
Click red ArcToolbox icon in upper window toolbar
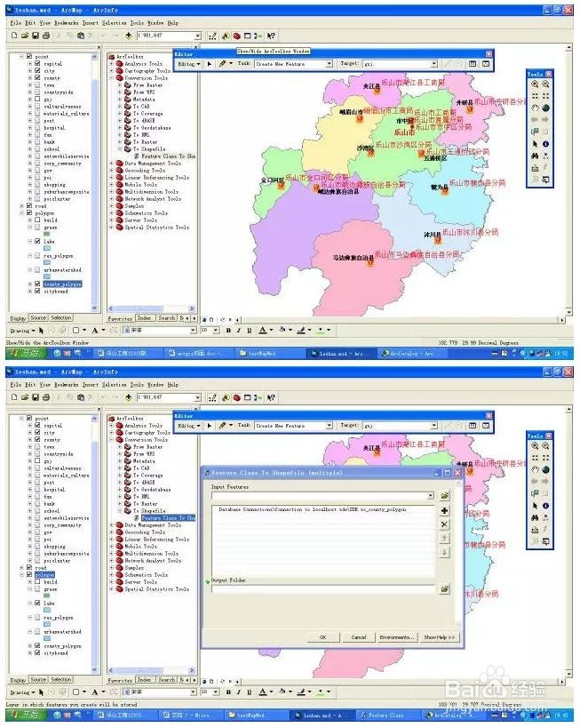pos(236,36)
